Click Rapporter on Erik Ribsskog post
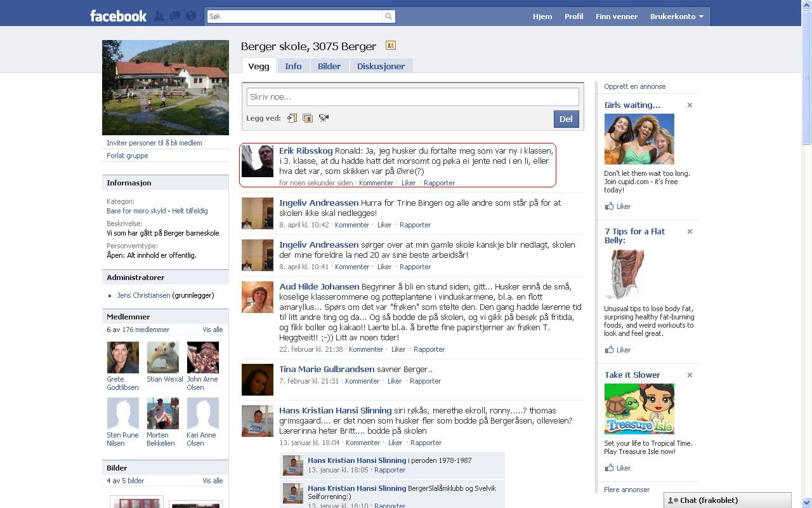The height and width of the screenshot is (508, 812). click(x=439, y=183)
